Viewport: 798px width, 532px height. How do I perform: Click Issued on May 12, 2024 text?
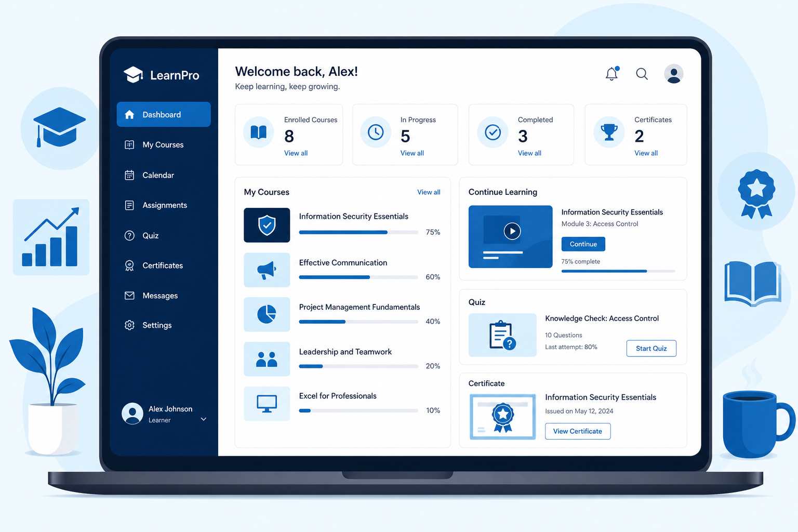coord(579,411)
